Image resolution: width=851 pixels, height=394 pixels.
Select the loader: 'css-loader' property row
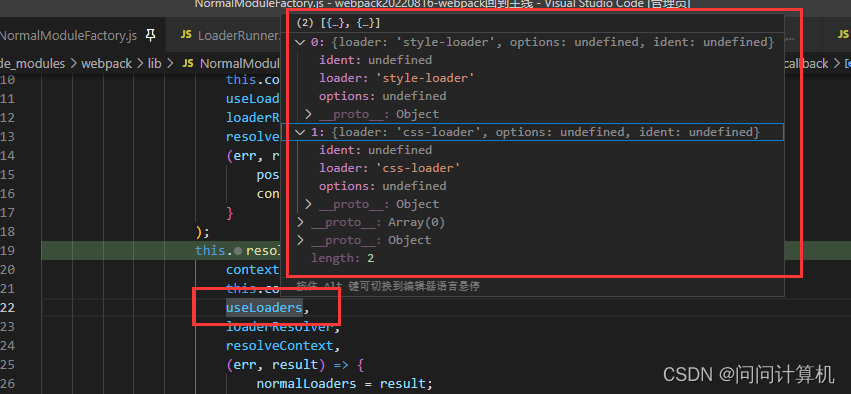(390, 168)
